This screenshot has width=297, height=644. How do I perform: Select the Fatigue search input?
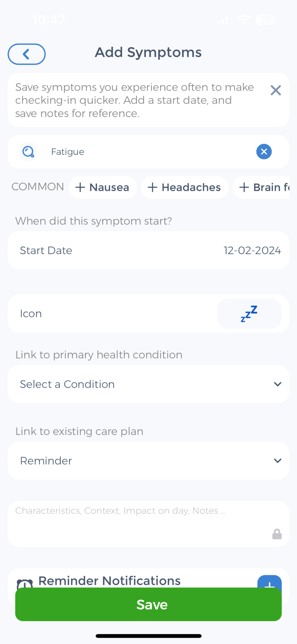click(126, 152)
